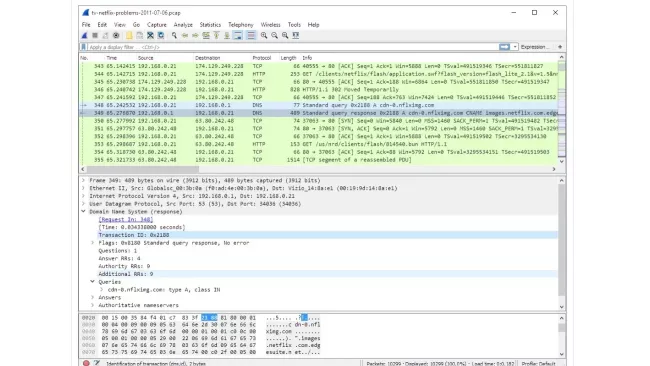
Task: Expand Internet Protocol Version 4 node
Action: tap(84, 196)
